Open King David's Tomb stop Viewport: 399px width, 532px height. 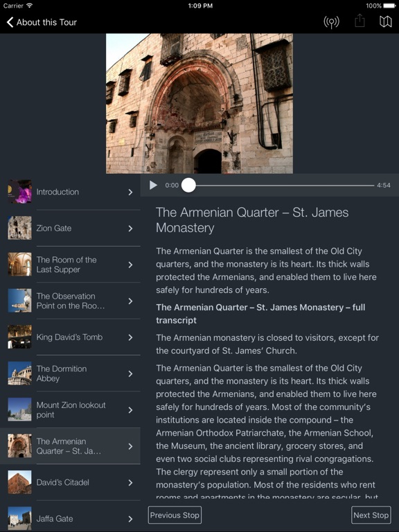click(x=70, y=337)
